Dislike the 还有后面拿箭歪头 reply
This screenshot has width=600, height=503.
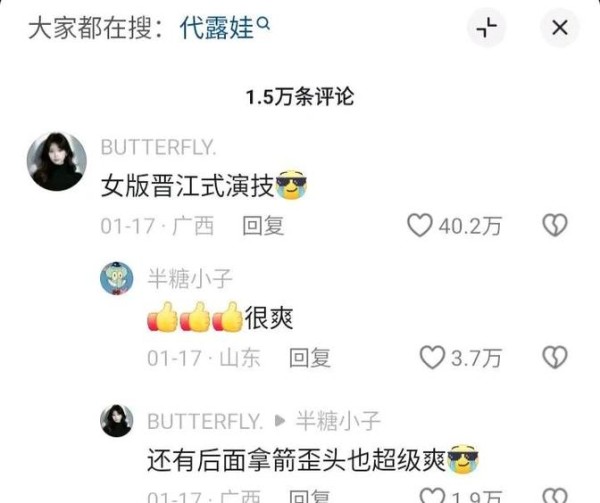pyautogui.click(x=555, y=496)
